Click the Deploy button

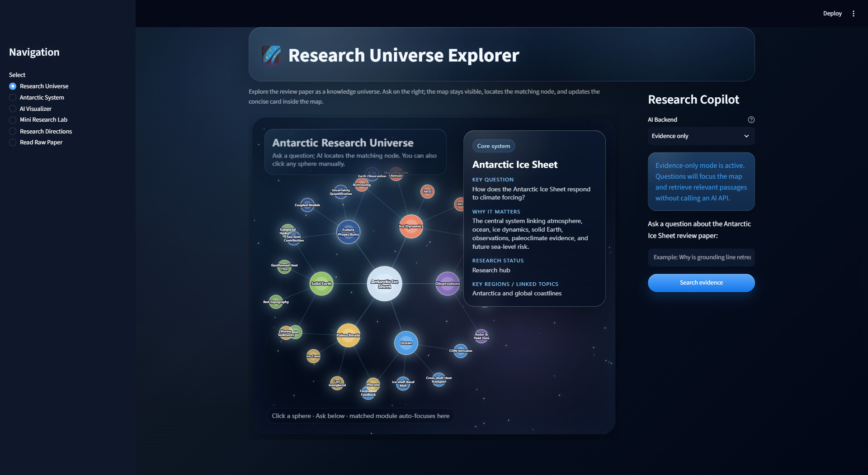coord(832,14)
